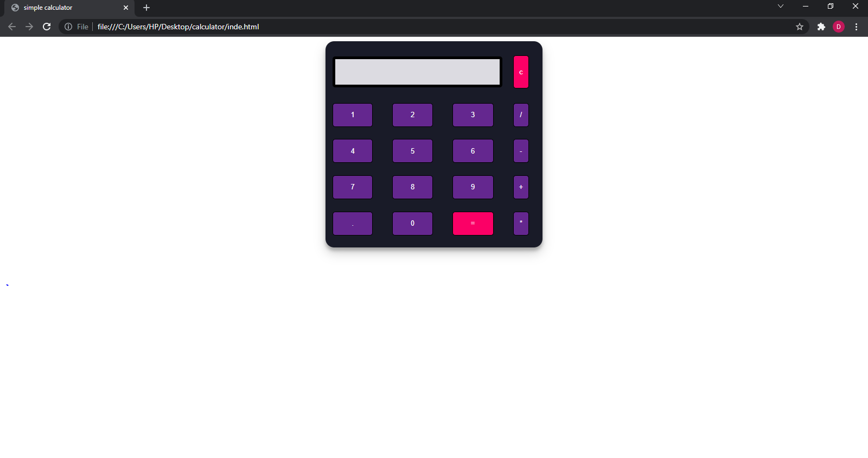Screen dimensions: 868x458
Task: Select the plus operator button
Action: [x=521, y=187]
